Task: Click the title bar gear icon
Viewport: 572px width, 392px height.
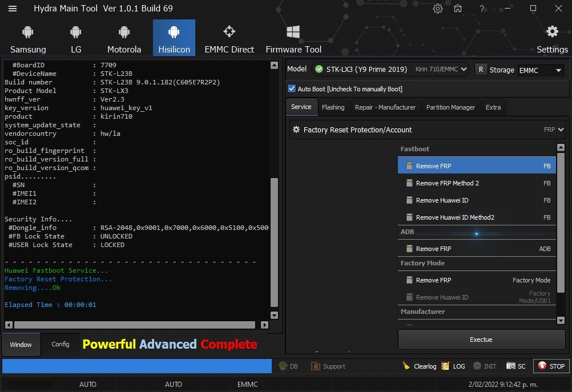Action: [x=438, y=9]
